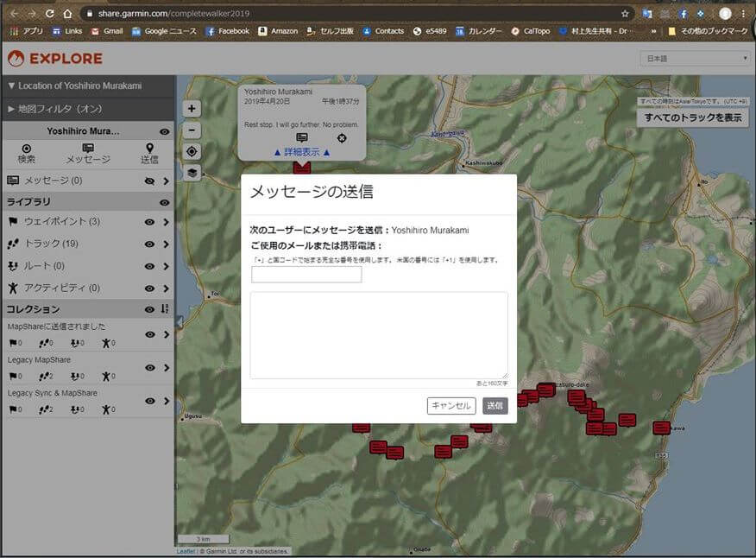Screen dimensions: 756x558
Task: Click the 検索 locate icon in sidebar
Action: coord(27,149)
